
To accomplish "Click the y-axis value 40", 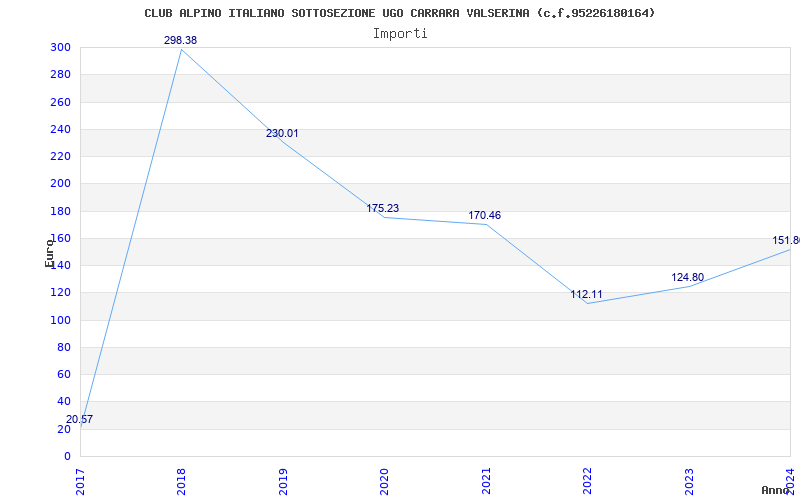I will (64, 402).
